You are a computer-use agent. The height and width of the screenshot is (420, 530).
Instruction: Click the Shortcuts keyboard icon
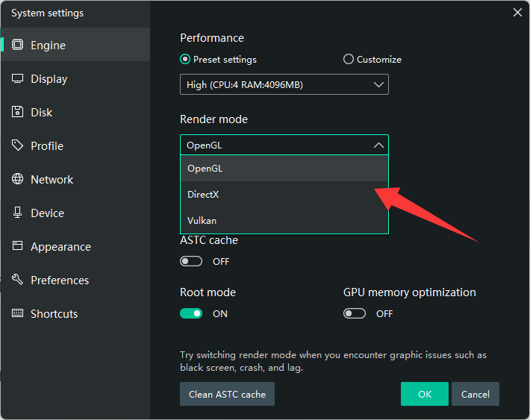point(18,313)
